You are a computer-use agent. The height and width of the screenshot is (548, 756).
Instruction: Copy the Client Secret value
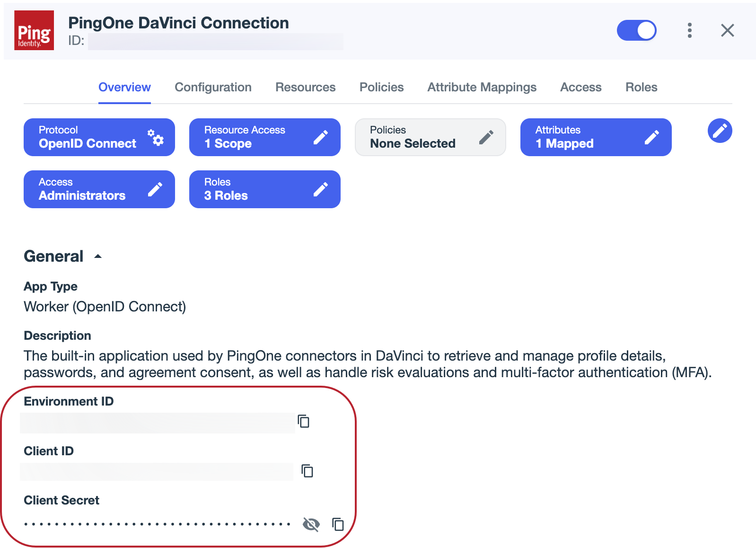pyautogui.click(x=337, y=524)
